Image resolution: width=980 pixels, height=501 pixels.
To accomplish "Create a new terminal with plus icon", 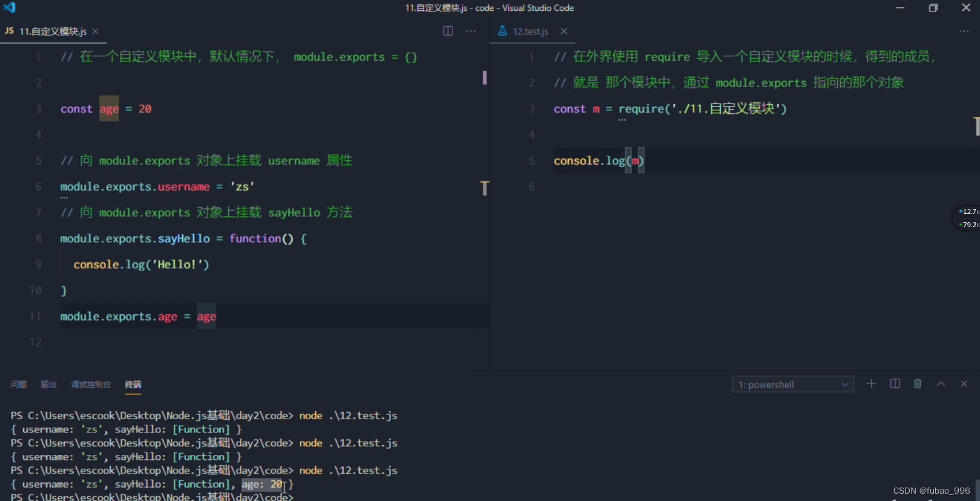I will tap(871, 383).
